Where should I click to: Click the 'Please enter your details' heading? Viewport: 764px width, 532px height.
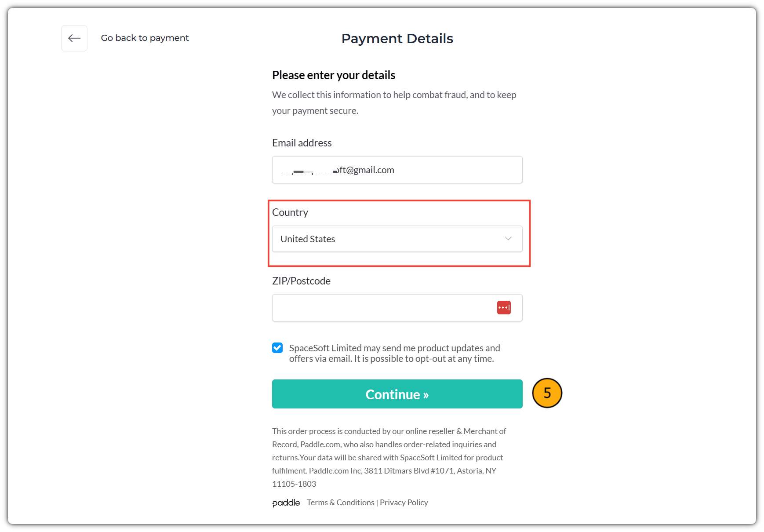point(334,75)
